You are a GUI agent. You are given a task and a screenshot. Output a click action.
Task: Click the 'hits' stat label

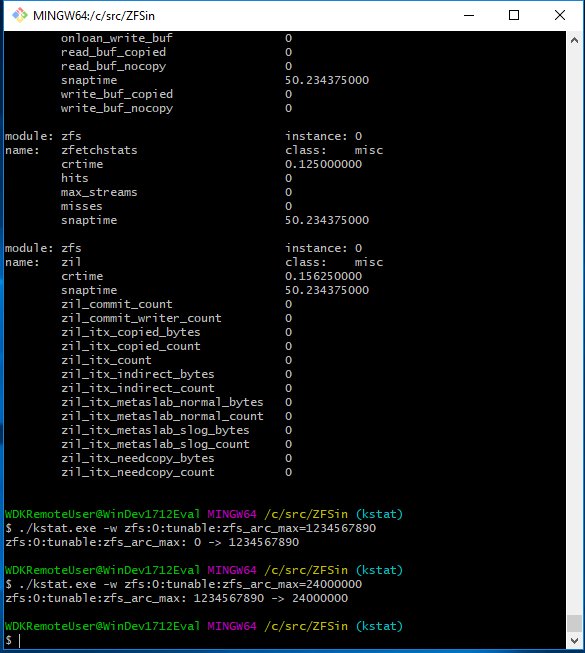point(75,178)
